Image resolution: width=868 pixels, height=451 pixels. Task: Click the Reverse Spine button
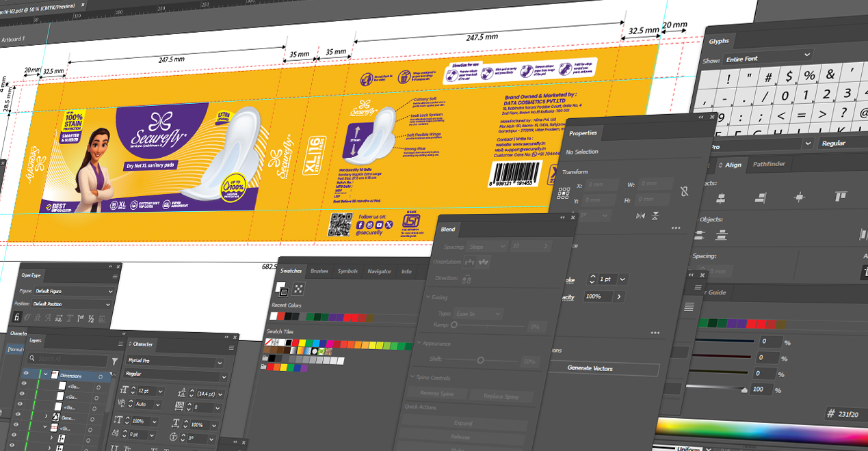click(437, 393)
